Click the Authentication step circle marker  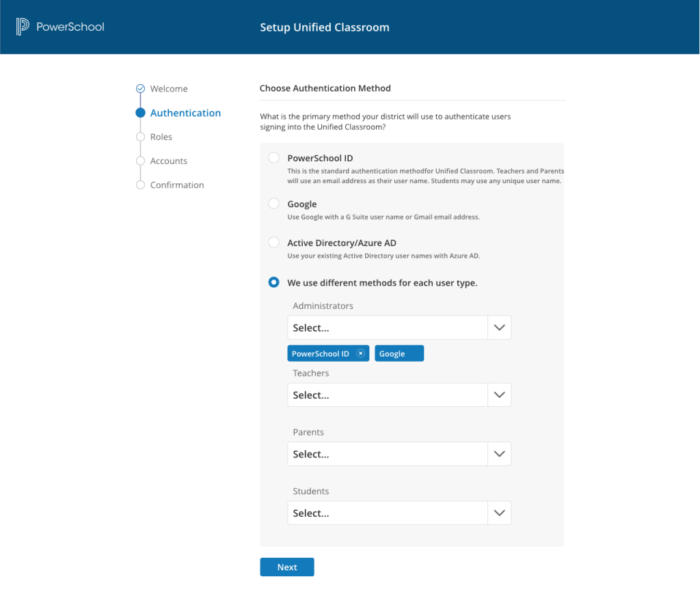click(x=140, y=113)
